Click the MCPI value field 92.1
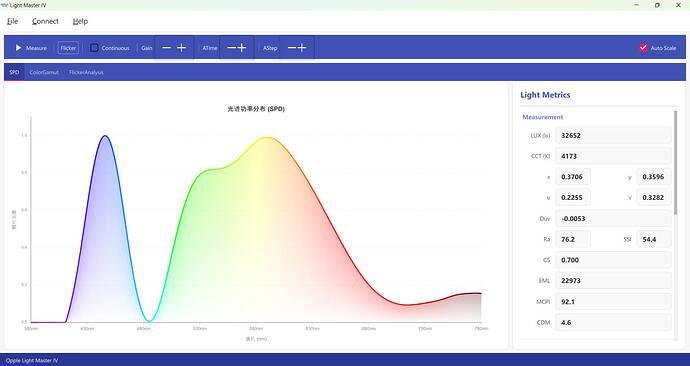The width and height of the screenshot is (690, 366). click(x=613, y=302)
